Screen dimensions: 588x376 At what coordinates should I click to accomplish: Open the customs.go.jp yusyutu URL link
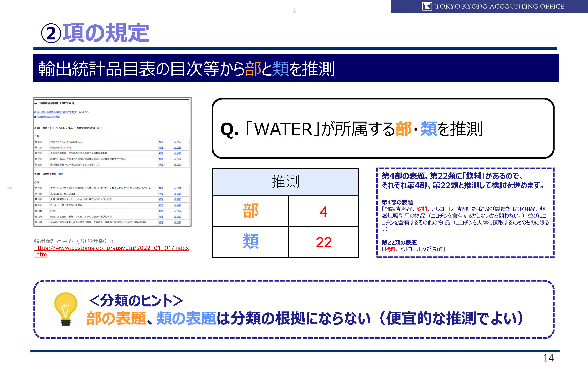click(111, 248)
